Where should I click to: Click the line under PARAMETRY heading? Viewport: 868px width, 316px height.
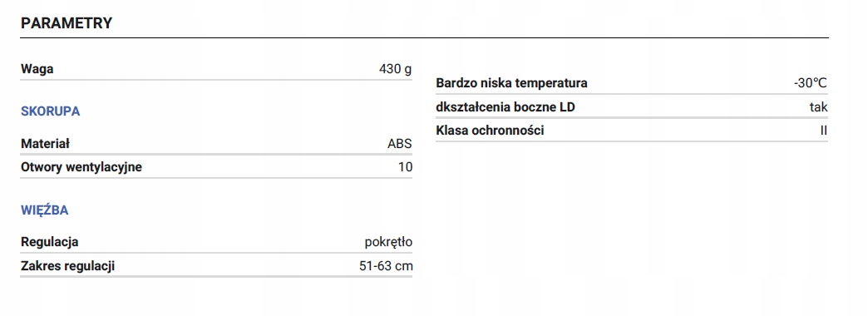pos(425,37)
